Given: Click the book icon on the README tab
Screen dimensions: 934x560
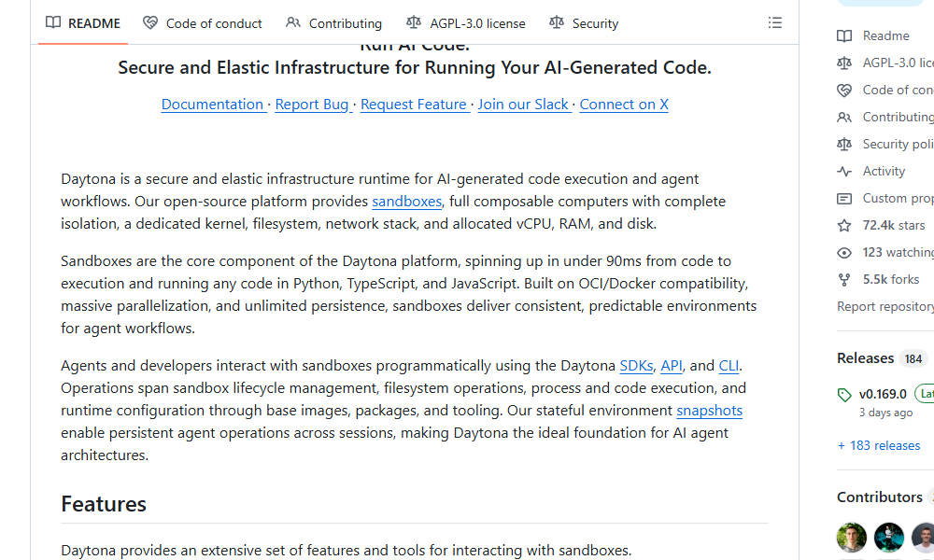Looking at the screenshot, I should pos(53,22).
